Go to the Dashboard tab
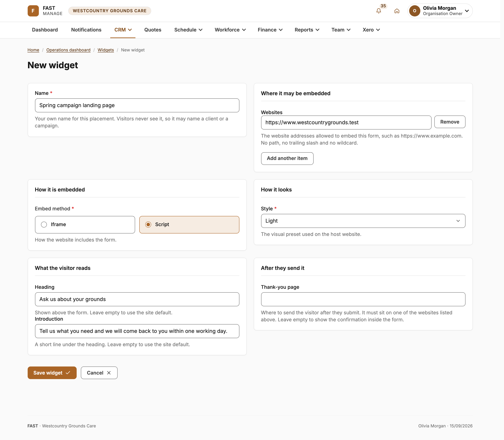The width and height of the screenshot is (504, 440). 45,30
